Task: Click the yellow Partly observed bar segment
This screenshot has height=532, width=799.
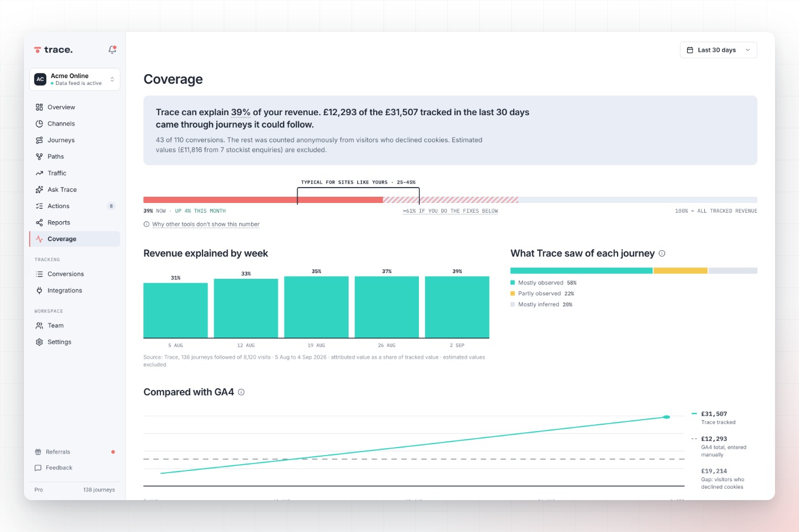Action: point(680,271)
